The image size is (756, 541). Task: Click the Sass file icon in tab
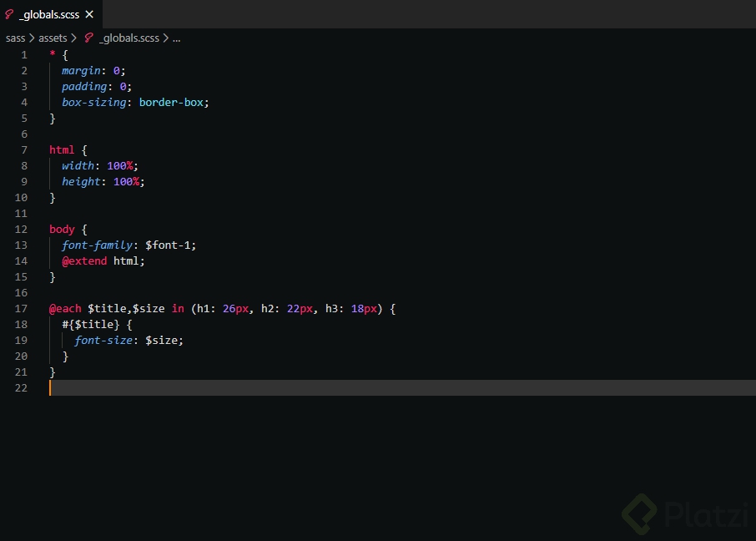coord(9,14)
